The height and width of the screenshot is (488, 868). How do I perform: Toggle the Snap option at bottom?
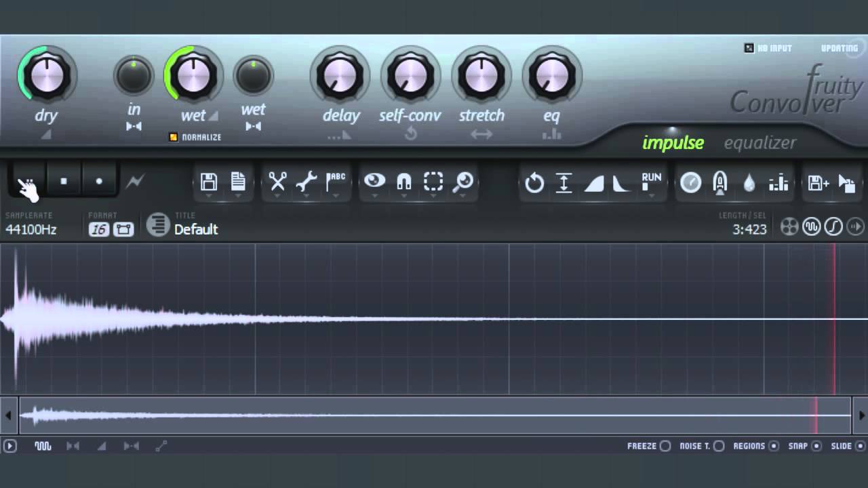coord(816,446)
